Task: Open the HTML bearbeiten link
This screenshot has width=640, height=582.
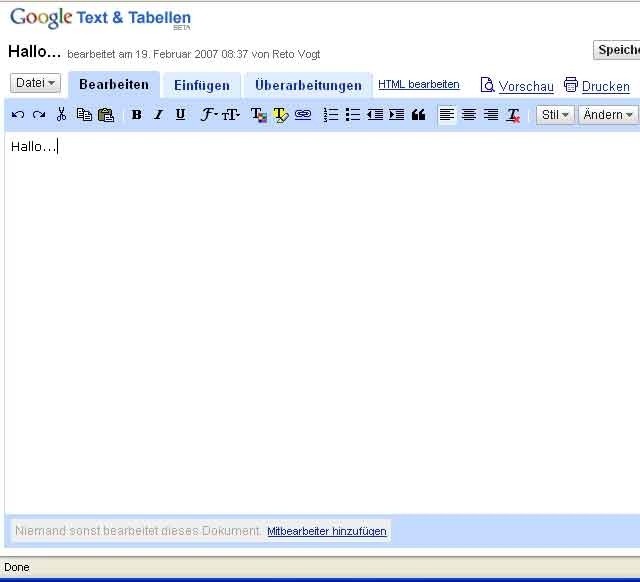Action: pyautogui.click(x=419, y=84)
